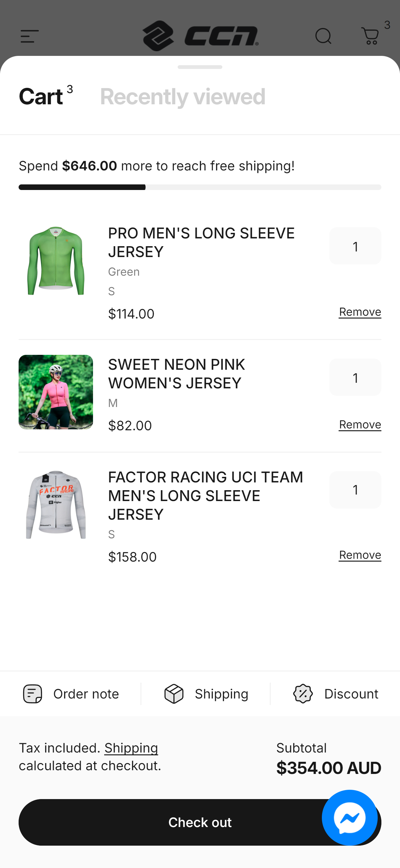Open the pink women's jersey thumbnail
The image size is (400, 868).
[56, 392]
